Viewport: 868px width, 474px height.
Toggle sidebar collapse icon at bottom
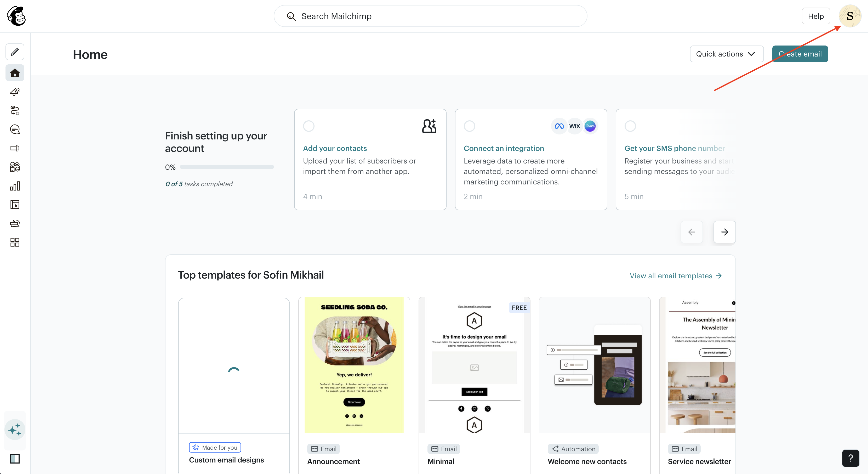[15, 459]
